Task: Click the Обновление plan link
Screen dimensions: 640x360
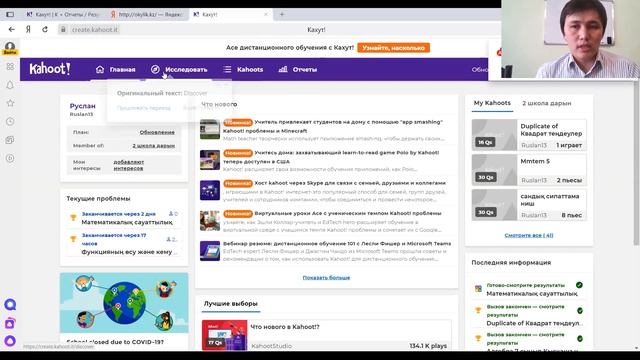Action: coord(157,132)
